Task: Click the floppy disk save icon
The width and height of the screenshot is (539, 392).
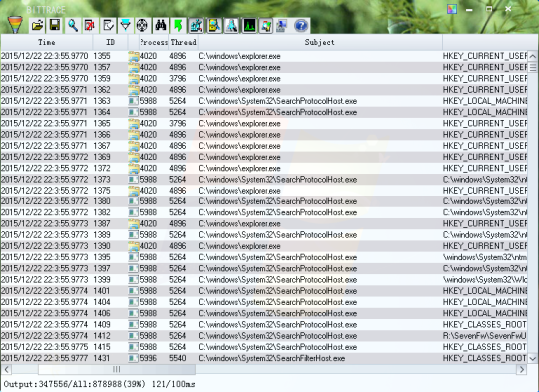Action: [x=55, y=25]
